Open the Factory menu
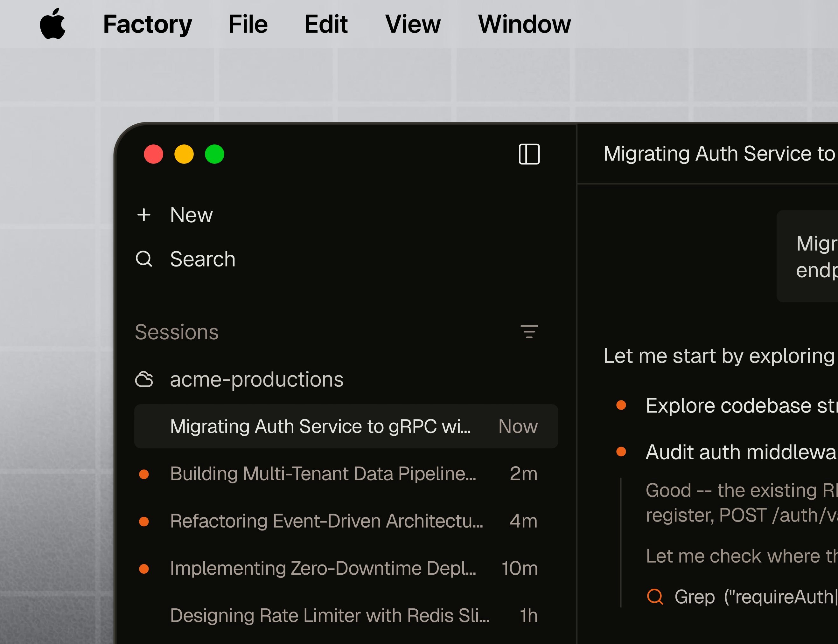The width and height of the screenshot is (838, 644). click(147, 24)
